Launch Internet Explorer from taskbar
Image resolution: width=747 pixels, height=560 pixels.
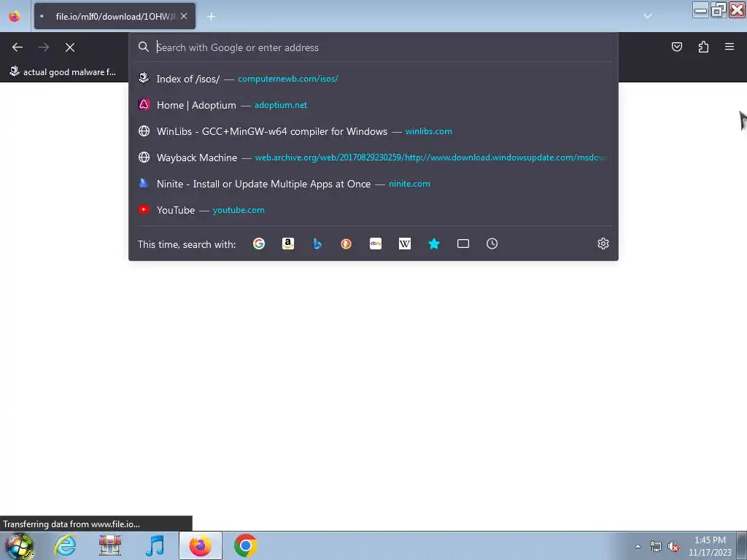(65, 545)
